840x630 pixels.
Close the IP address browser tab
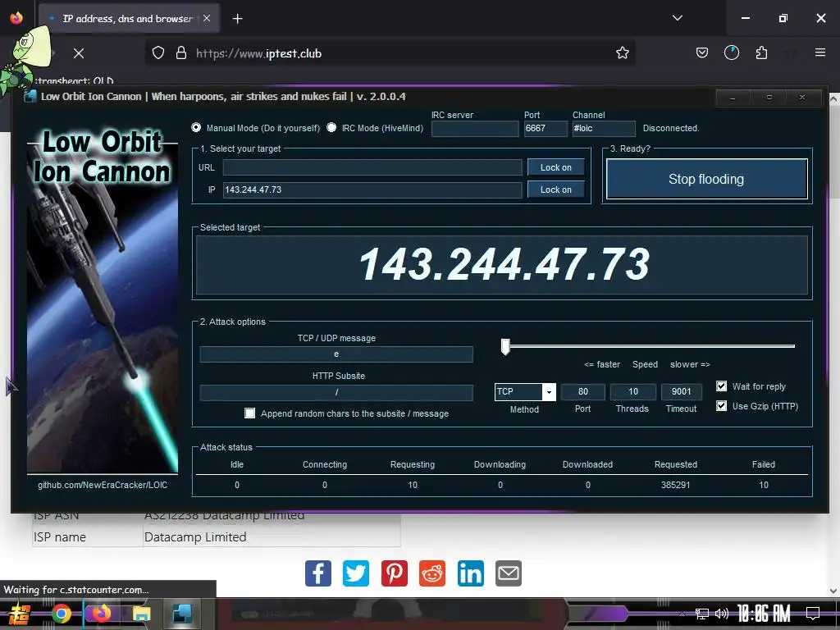coord(207,18)
